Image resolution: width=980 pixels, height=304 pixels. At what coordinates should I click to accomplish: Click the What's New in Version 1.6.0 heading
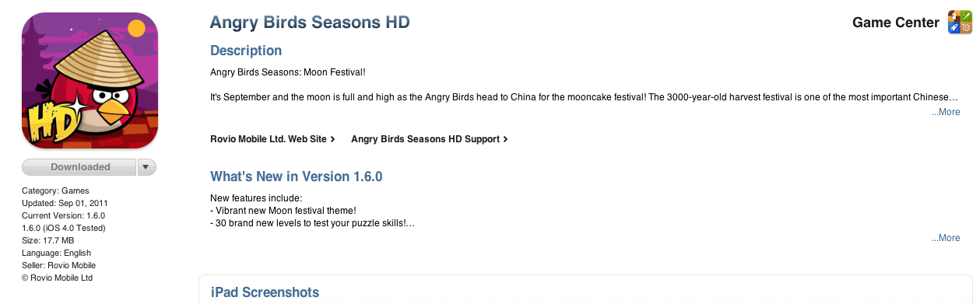[x=297, y=176]
